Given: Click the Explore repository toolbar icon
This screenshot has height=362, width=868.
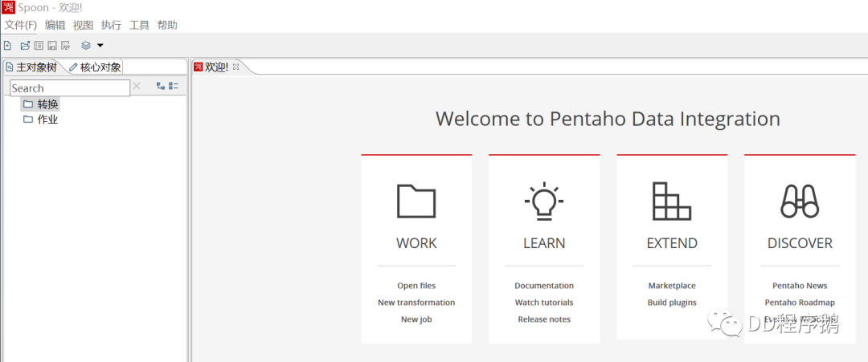Looking at the screenshot, I should pyautogui.click(x=39, y=45).
